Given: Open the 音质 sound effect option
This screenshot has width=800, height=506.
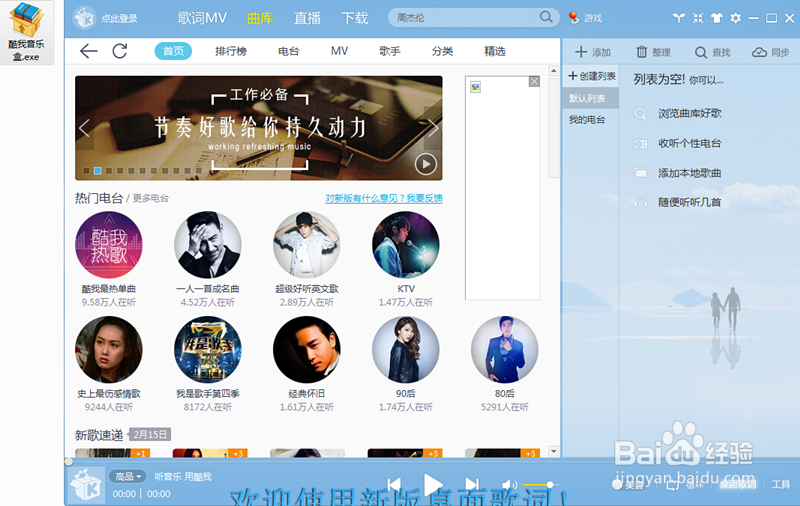Looking at the screenshot, I should point(629,485).
